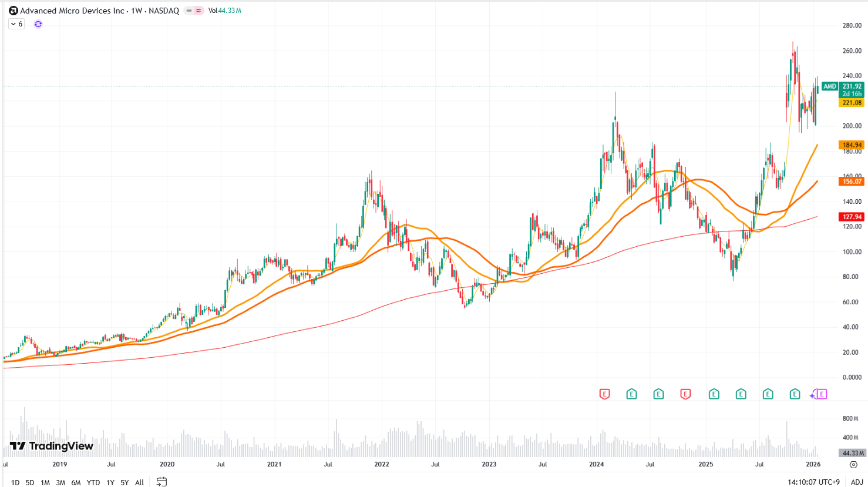Click the 400M volume axis label
This screenshot has width=868, height=487.
click(x=850, y=437)
